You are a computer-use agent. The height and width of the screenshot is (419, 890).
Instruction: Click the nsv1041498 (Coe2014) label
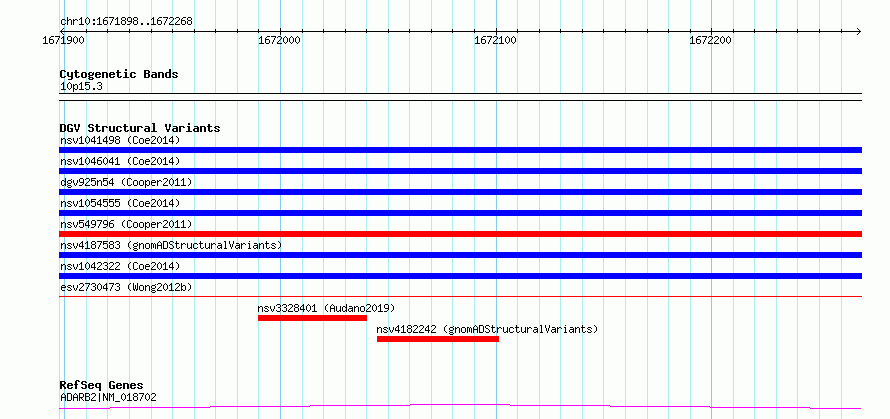[120, 140]
